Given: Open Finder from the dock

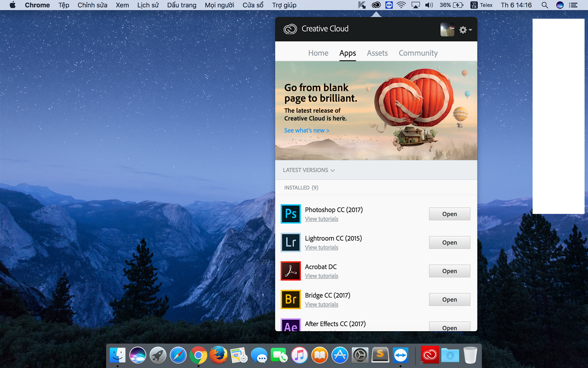Looking at the screenshot, I should pyautogui.click(x=118, y=355).
